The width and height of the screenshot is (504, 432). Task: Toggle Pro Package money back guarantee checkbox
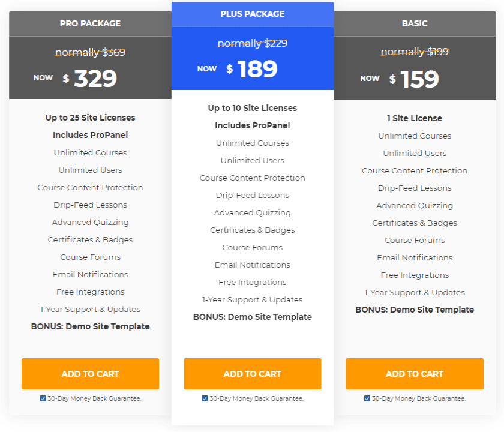coord(43,398)
